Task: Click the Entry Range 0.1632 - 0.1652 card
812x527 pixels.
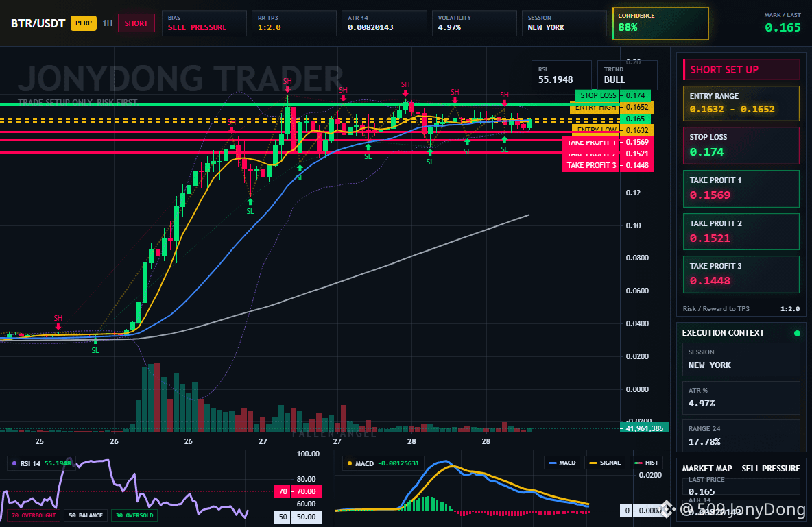Action: click(x=741, y=103)
